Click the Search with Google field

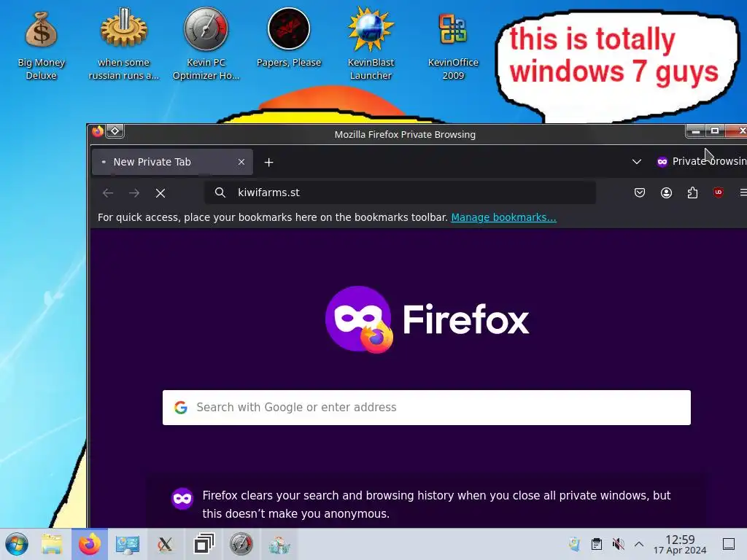point(426,408)
